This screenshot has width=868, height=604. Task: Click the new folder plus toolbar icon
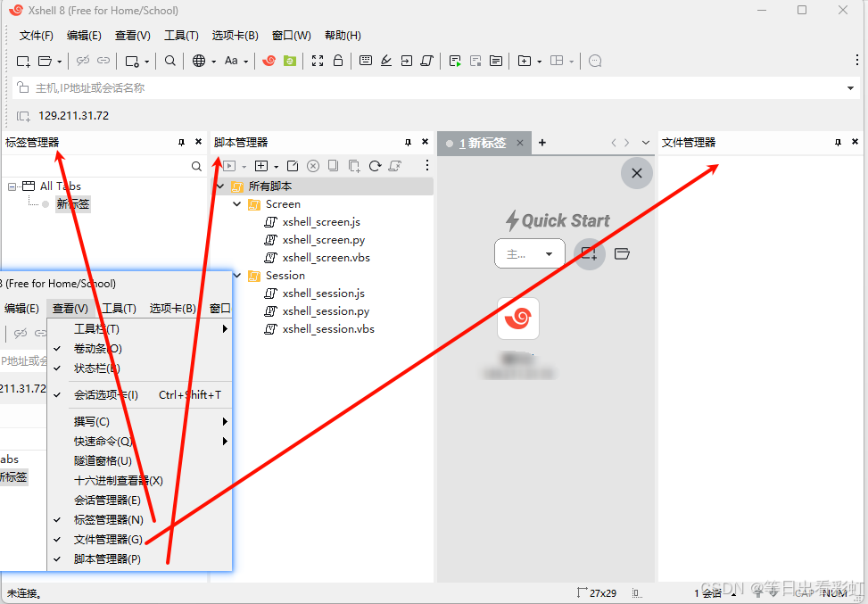click(x=525, y=61)
